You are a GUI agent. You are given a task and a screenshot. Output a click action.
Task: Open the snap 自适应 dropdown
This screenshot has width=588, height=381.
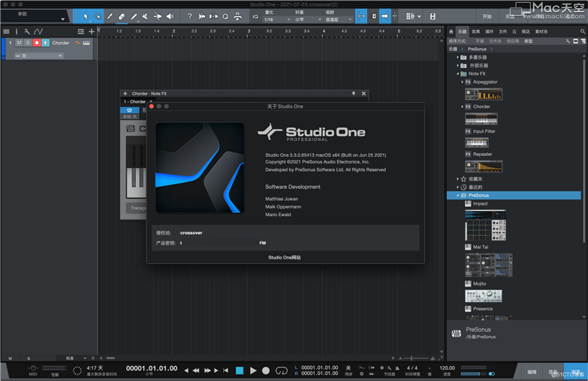point(339,19)
